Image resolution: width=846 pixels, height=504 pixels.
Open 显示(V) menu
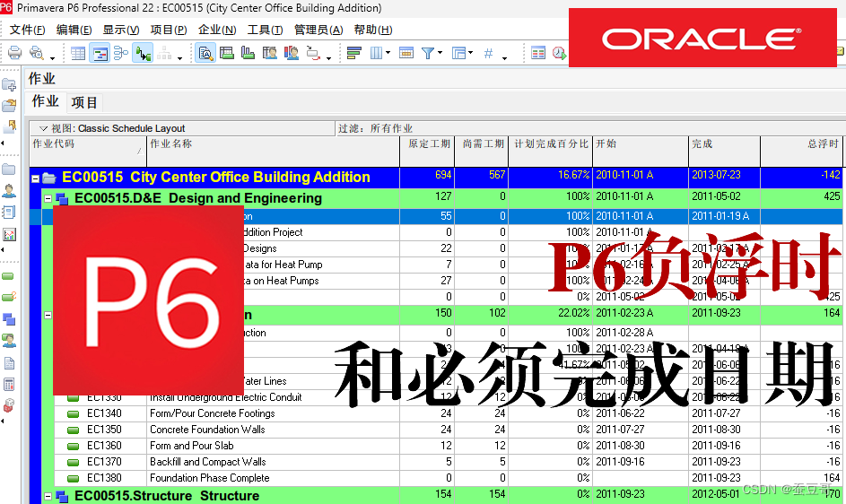pyautogui.click(x=121, y=30)
